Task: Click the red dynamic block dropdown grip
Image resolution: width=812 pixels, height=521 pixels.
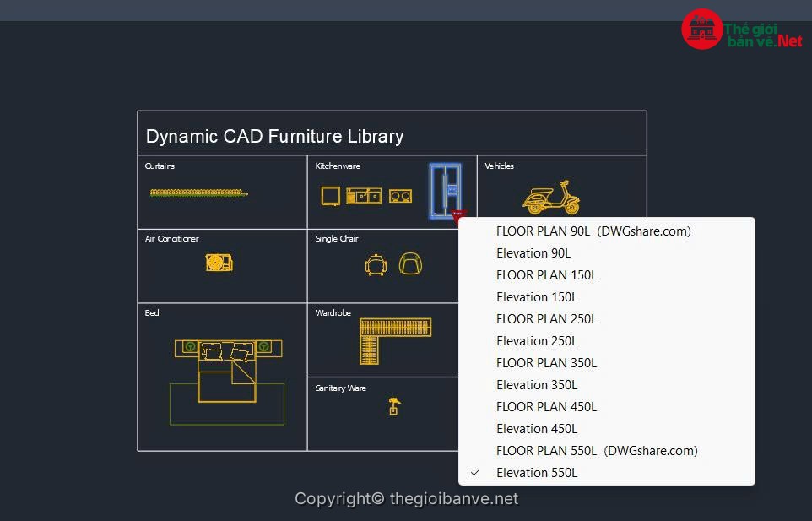Action: point(458,216)
